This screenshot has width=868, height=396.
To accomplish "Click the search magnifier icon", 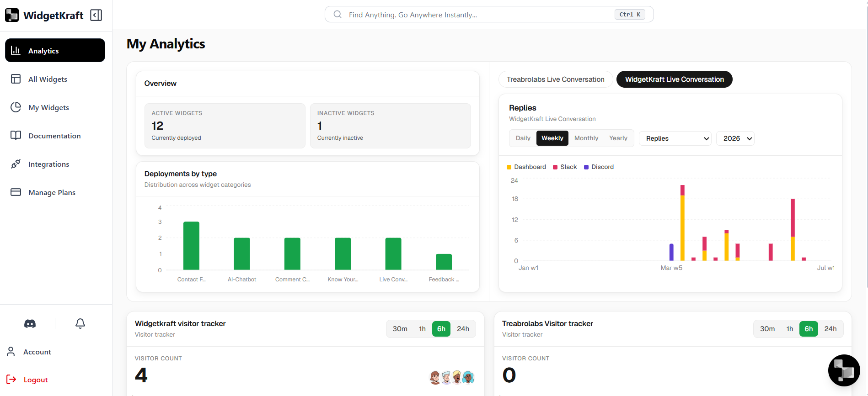I will tap(338, 15).
